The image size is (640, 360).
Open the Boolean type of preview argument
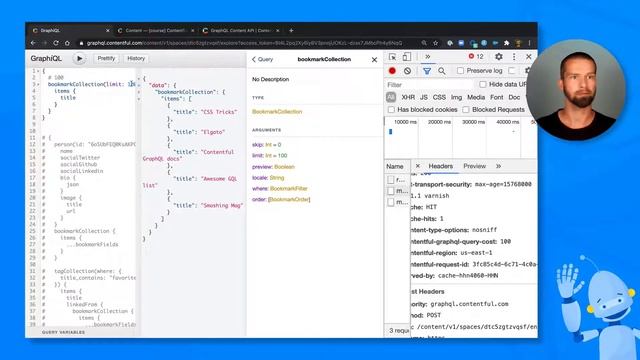284,167
